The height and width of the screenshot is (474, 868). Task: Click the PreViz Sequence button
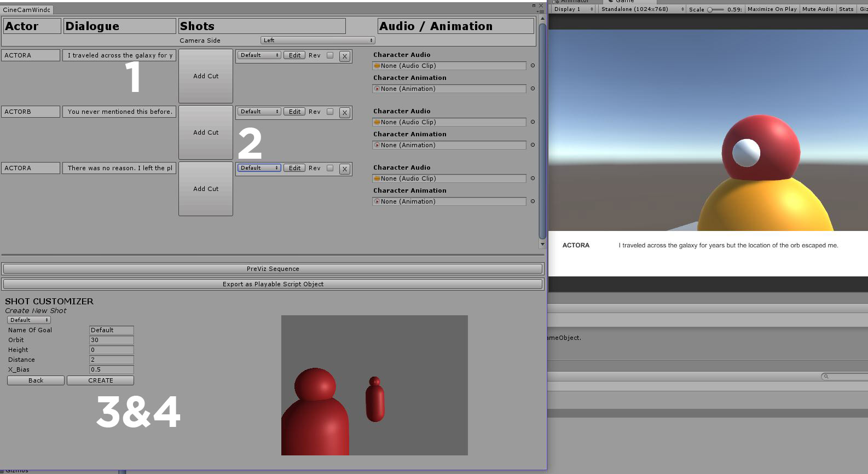click(x=273, y=269)
